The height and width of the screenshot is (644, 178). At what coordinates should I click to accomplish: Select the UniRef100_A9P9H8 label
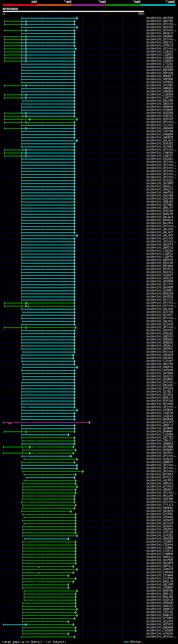160,79
